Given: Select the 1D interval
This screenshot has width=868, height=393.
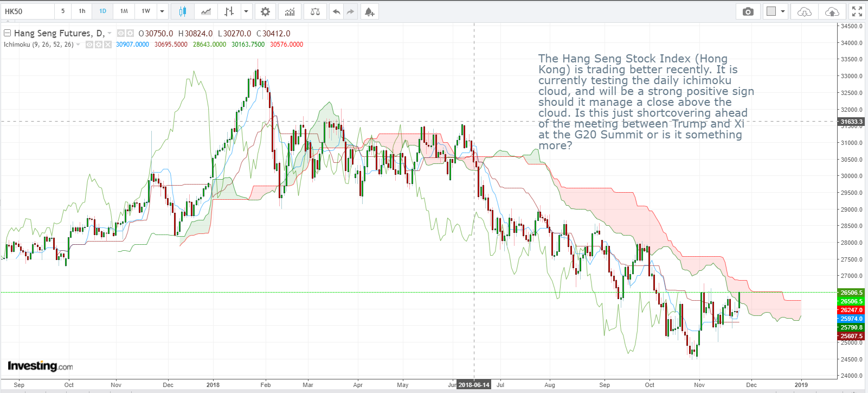Looking at the screenshot, I should (x=102, y=11).
